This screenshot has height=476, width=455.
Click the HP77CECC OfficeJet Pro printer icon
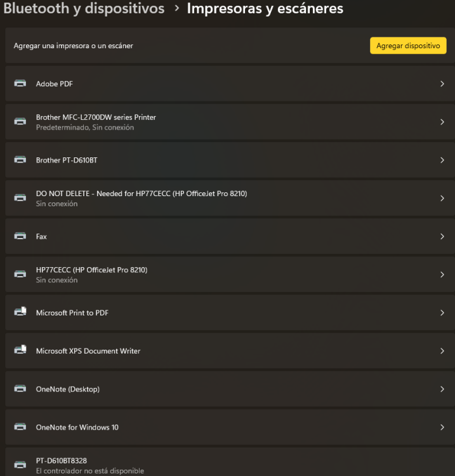click(x=20, y=274)
